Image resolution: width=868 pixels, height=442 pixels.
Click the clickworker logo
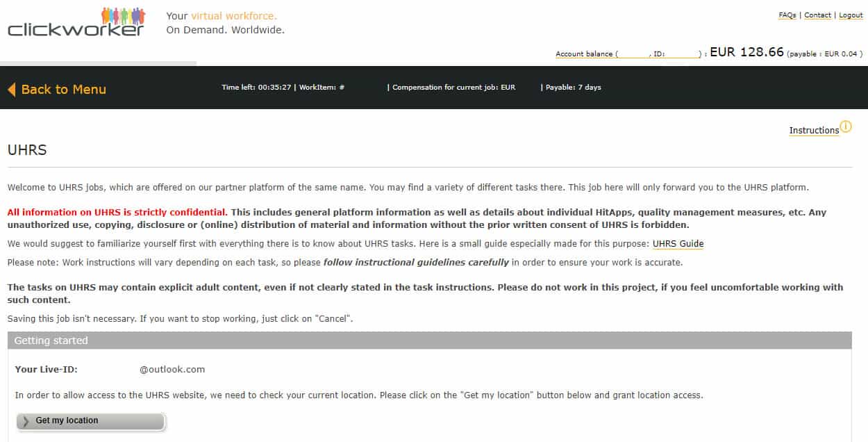click(x=76, y=22)
